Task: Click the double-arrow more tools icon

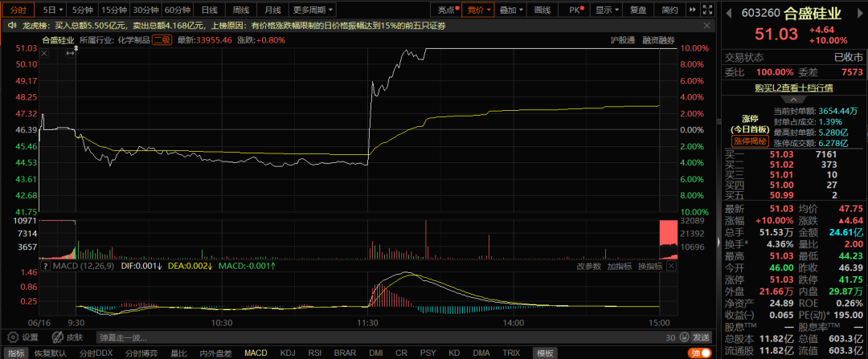Action: [x=693, y=10]
